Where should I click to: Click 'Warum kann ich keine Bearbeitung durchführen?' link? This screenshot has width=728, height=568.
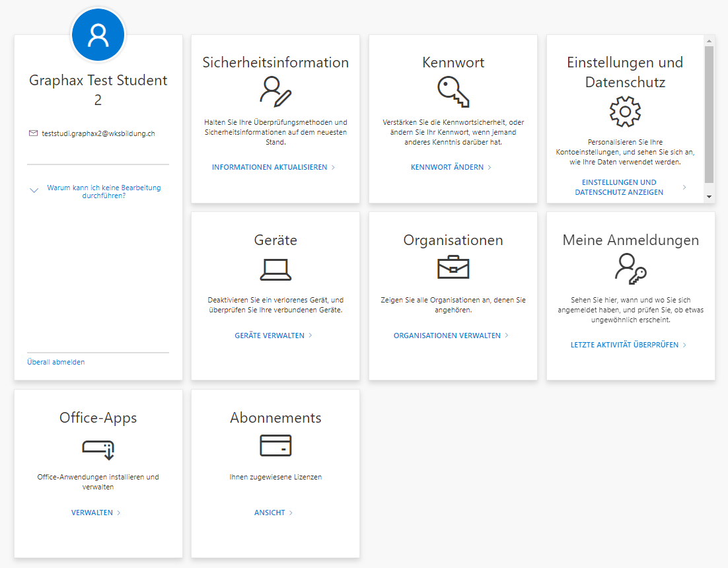[x=104, y=192]
